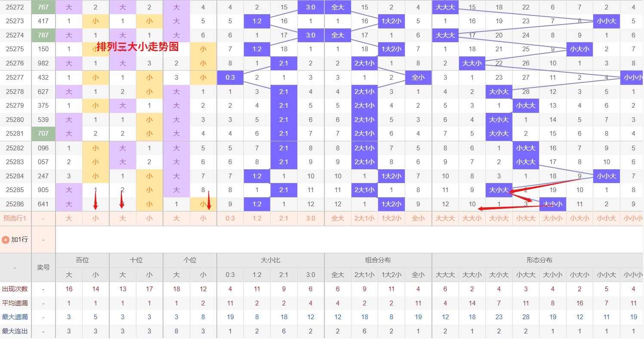Click the 预选行1 row label

15,218
